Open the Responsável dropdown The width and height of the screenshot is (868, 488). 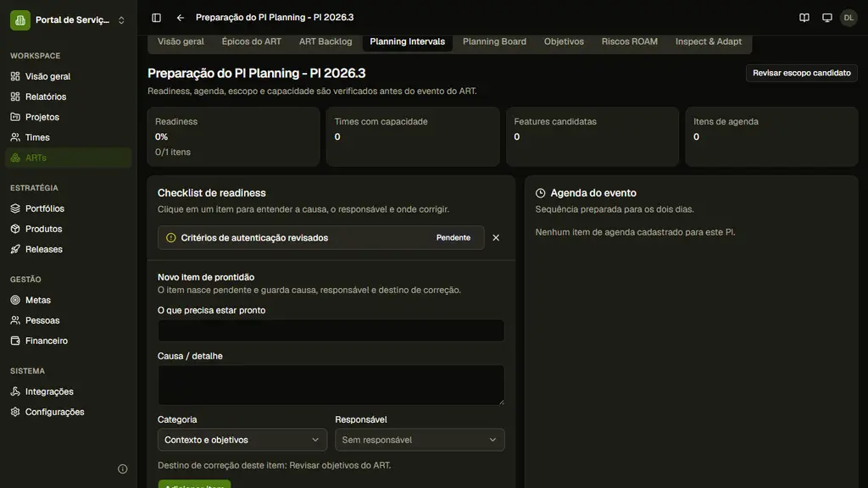pos(420,440)
